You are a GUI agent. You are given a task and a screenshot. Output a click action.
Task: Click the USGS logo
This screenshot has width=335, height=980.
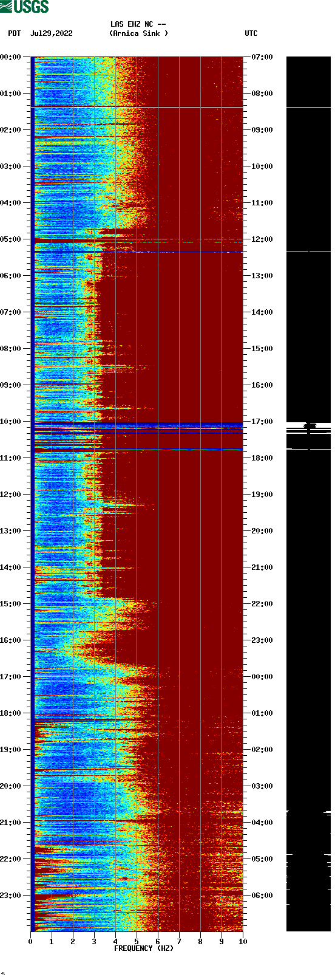point(24,7)
